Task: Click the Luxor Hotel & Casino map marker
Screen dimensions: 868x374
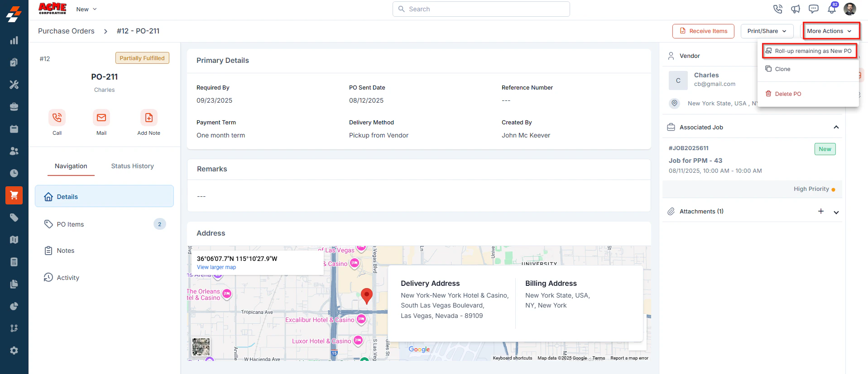Action: tap(358, 341)
